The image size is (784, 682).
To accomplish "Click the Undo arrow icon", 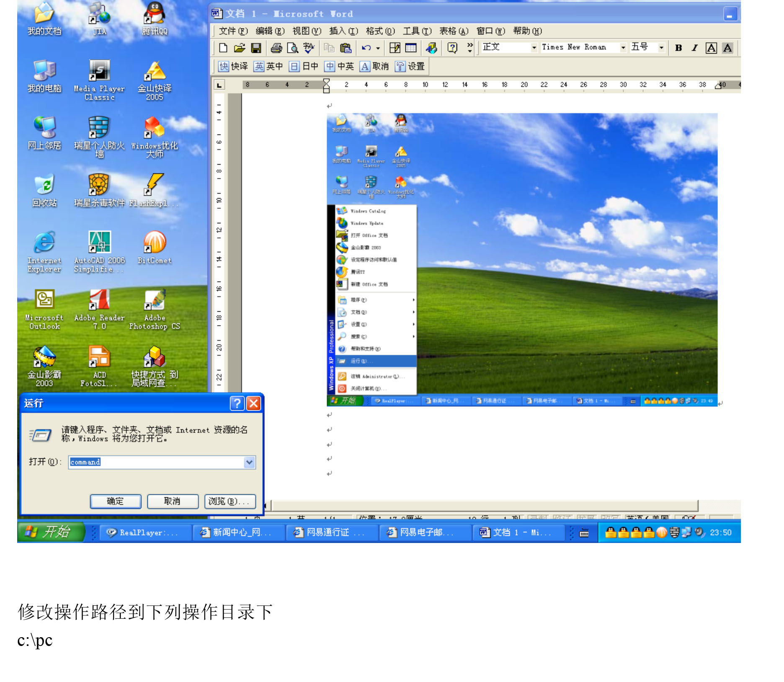I will [366, 48].
